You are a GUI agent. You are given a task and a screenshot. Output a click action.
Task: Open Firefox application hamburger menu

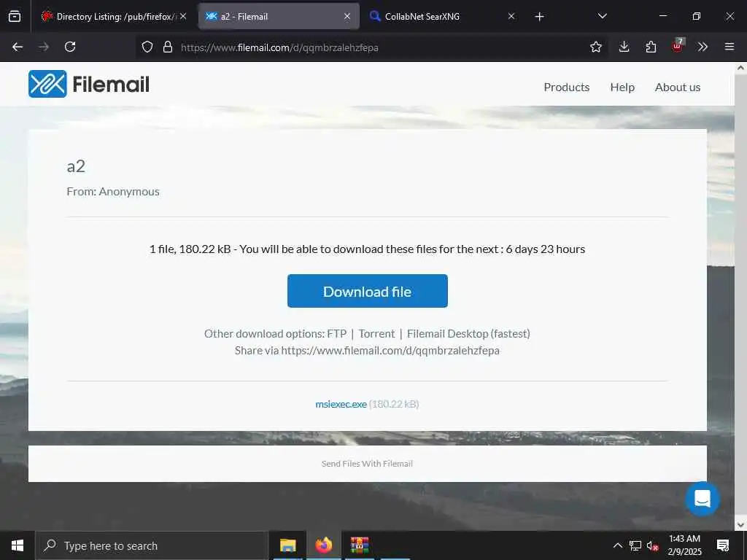pos(729,47)
